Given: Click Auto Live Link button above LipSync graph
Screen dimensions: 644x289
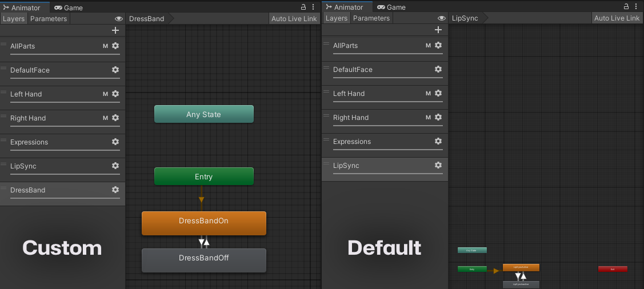Looking at the screenshot, I should 617,18.
